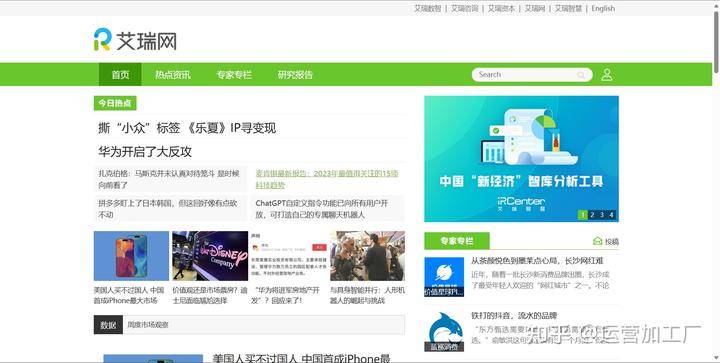This screenshot has width=720, height=363.
Task: Open the iPhone article thumbnail
Action: click(131, 256)
